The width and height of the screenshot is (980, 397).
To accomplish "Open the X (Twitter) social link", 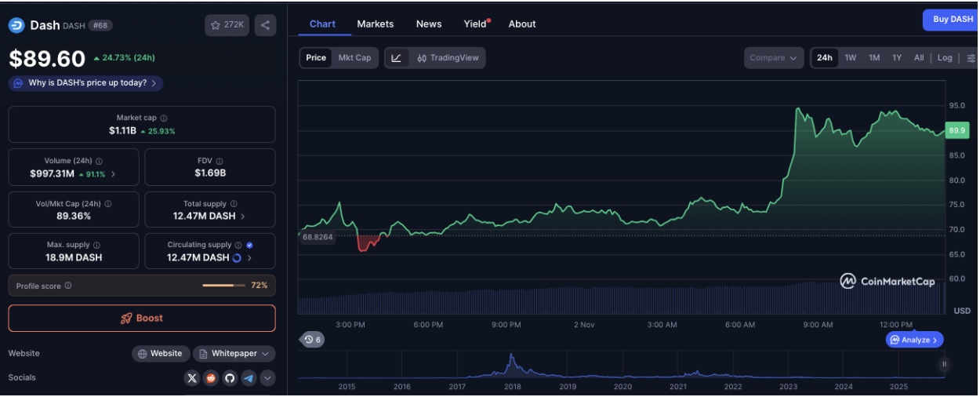I will (192, 378).
